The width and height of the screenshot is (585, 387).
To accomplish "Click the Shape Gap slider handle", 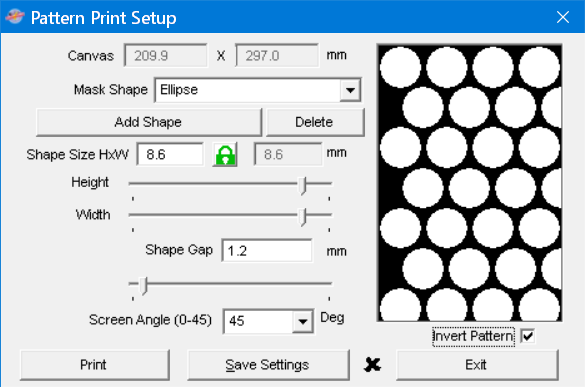I will click(144, 285).
